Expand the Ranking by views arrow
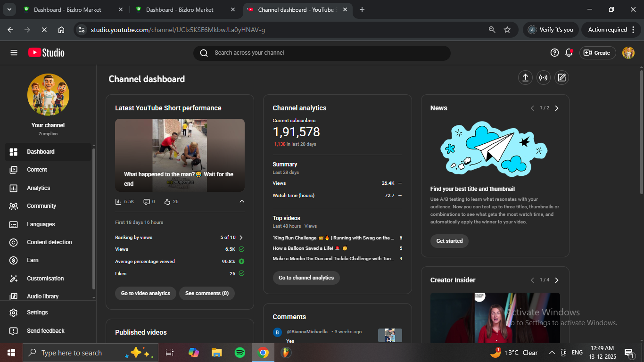Screen dimensions: 644x362 pyautogui.click(x=241, y=238)
